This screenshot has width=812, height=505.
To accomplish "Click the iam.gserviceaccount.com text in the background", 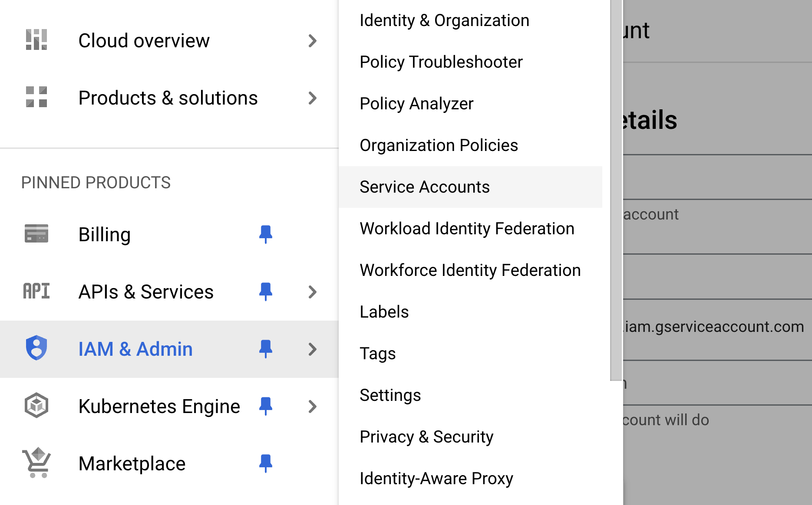I will tap(713, 327).
